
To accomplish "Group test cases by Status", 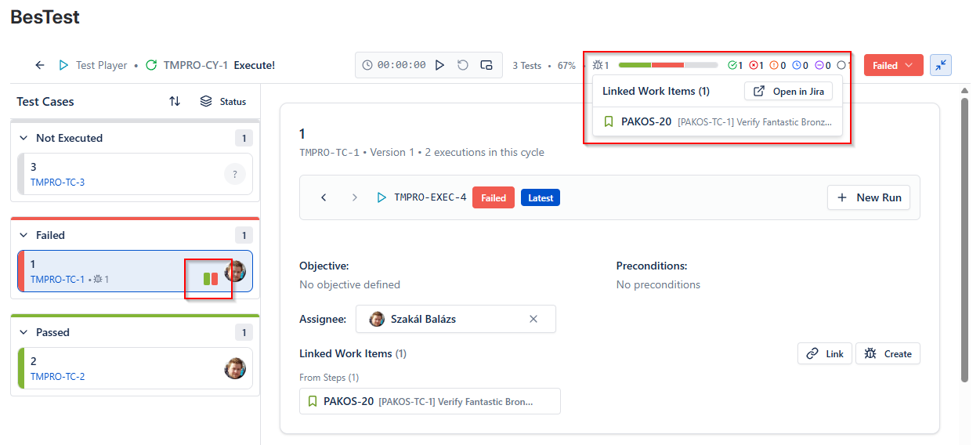I will click(223, 101).
